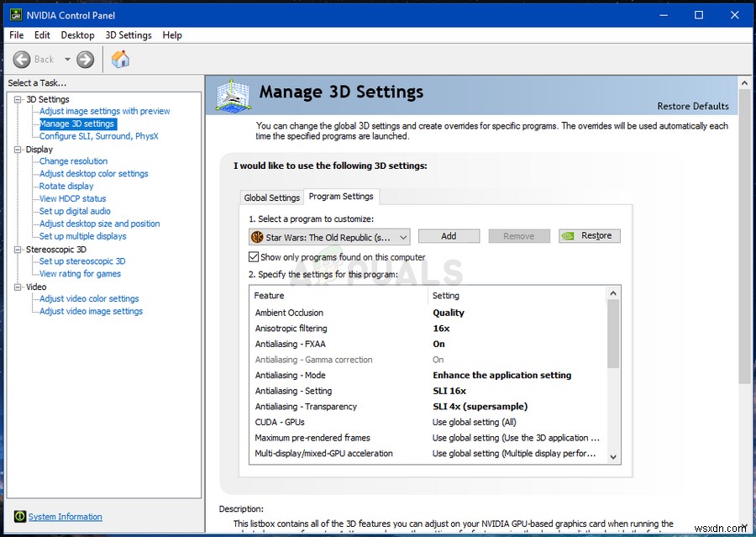Open the program to customize dropdown

pyautogui.click(x=402, y=236)
